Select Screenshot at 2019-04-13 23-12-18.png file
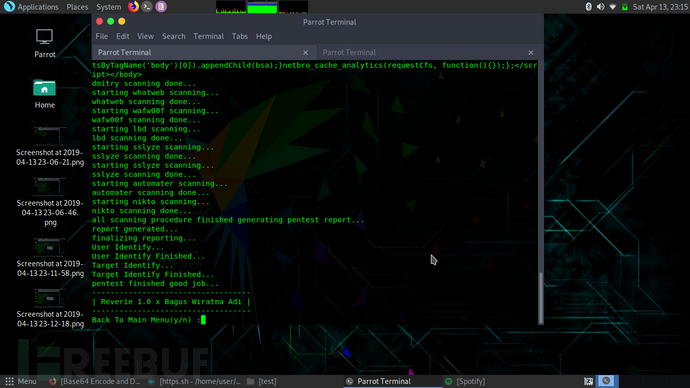The width and height of the screenshot is (690, 388). 50,308
